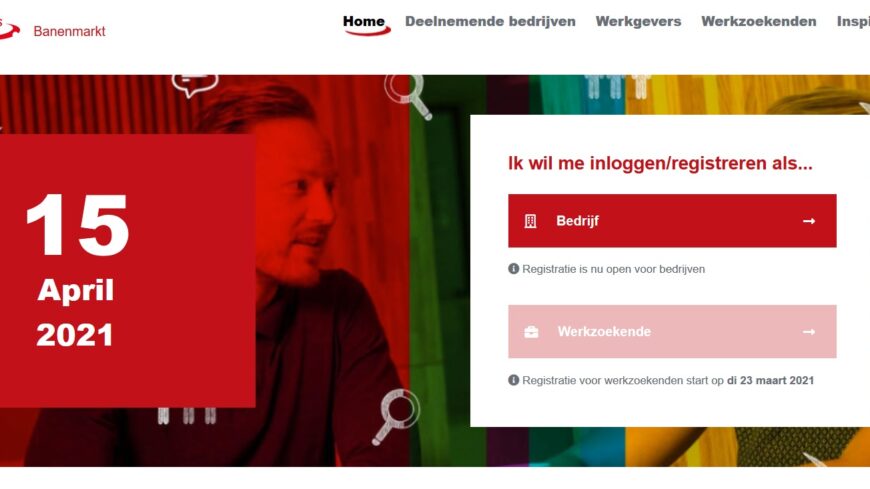870x489 pixels.
Task: Click magnifying glass icon near banner bottom
Action: pos(396,417)
